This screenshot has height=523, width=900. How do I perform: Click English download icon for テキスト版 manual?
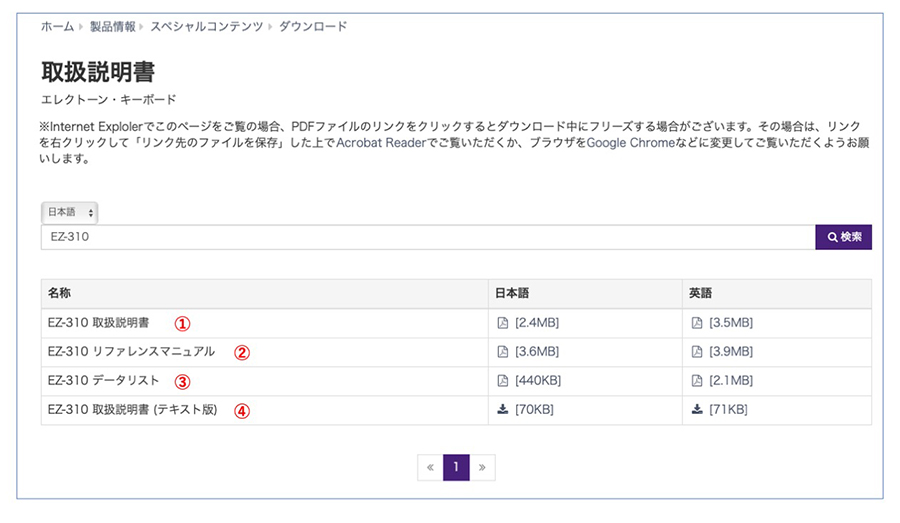coord(697,409)
